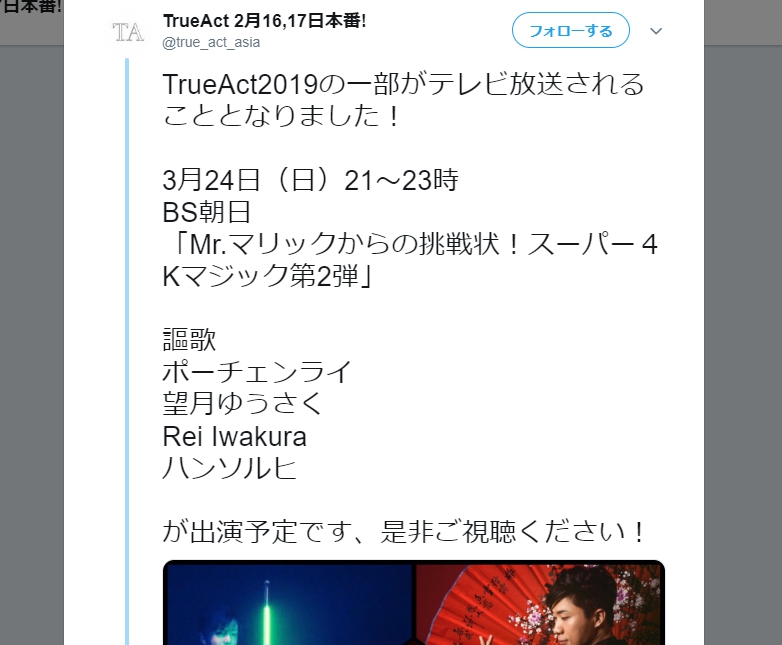Viewport: 782px width, 645px height.
Task: Click the Mr.マリックからの挑戦状 program title
Action: coord(411,260)
